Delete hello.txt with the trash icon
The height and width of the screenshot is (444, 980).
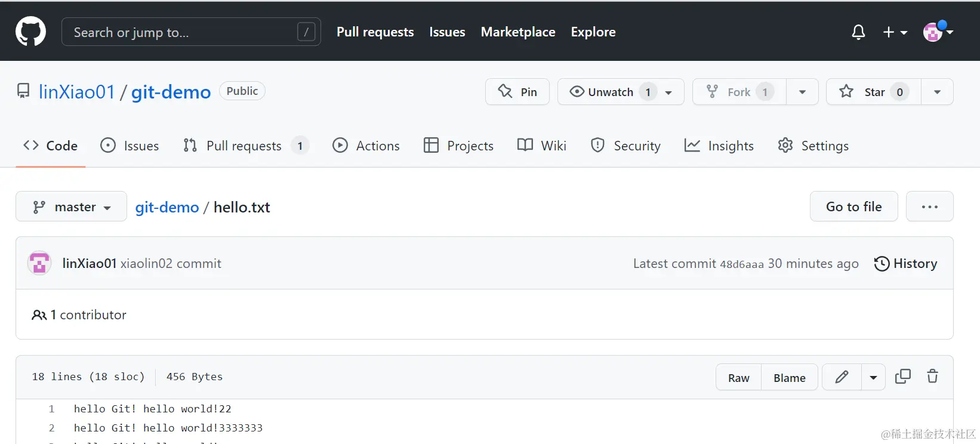(932, 377)
